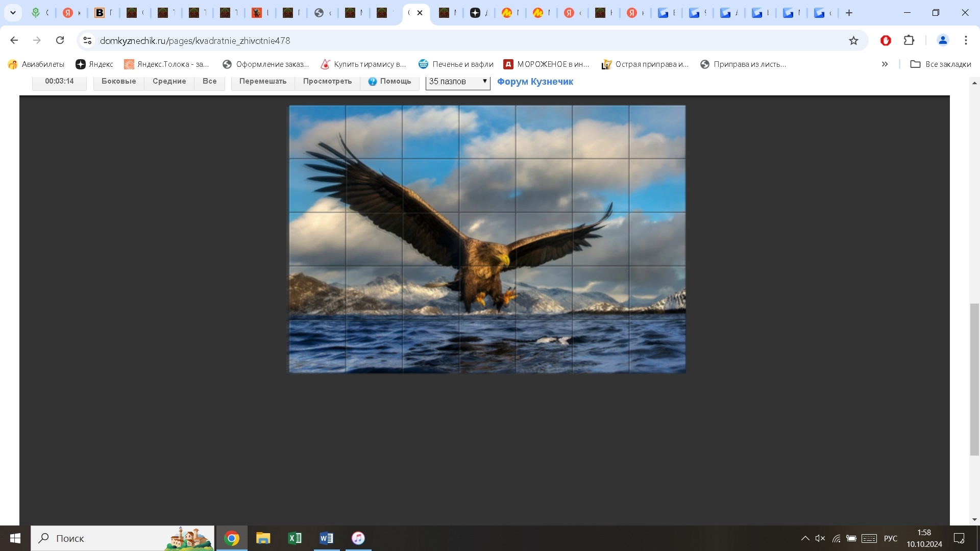This screenshot has width=980, height=551.
Task: Open the Купить тирамису bookmark
Action: 363,64
